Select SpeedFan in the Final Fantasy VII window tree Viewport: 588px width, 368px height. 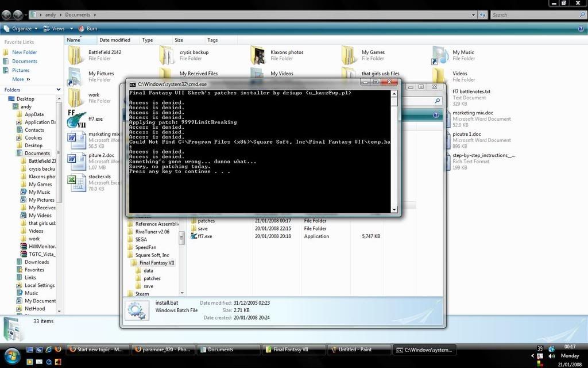pyautogui.click(x=146, y=247)
